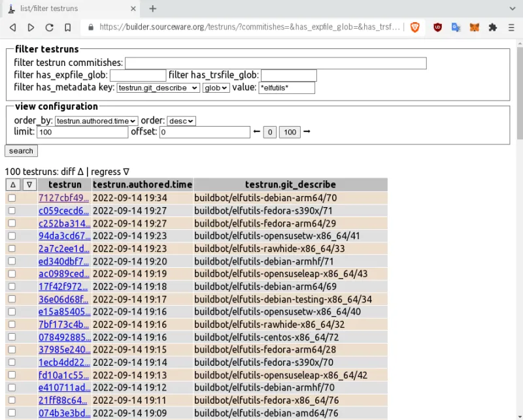Open the Google Translate extension
Viewport: 523px width, 420px height.
click(x=456, y=27)
